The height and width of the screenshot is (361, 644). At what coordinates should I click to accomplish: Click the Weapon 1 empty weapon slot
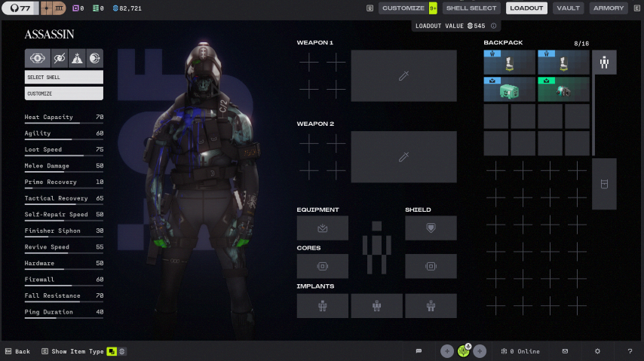click(x=403, y=76)
